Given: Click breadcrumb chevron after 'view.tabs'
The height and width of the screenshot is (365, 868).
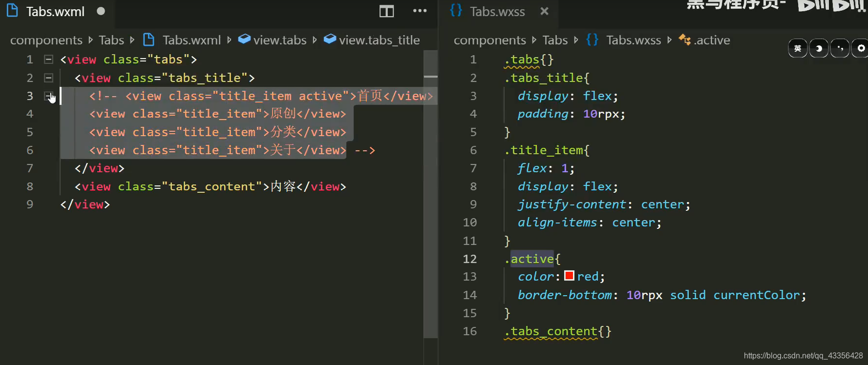Looking at the screenshot, I should (315, 40).
